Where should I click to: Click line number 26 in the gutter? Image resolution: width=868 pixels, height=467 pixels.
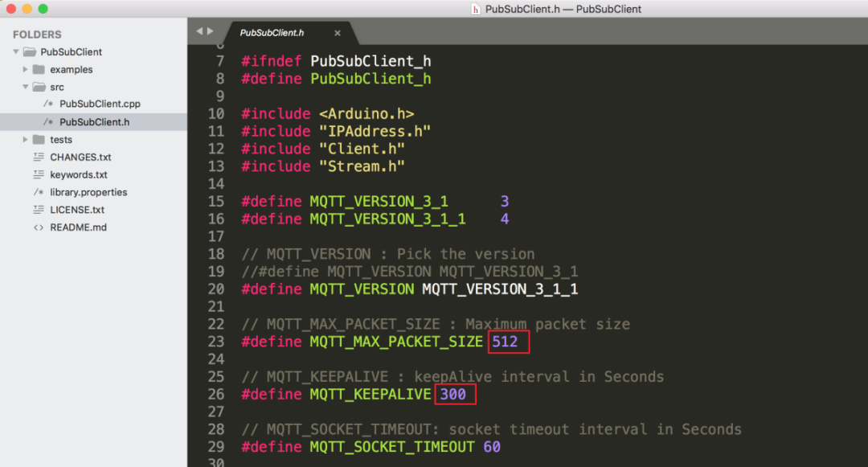216,394
